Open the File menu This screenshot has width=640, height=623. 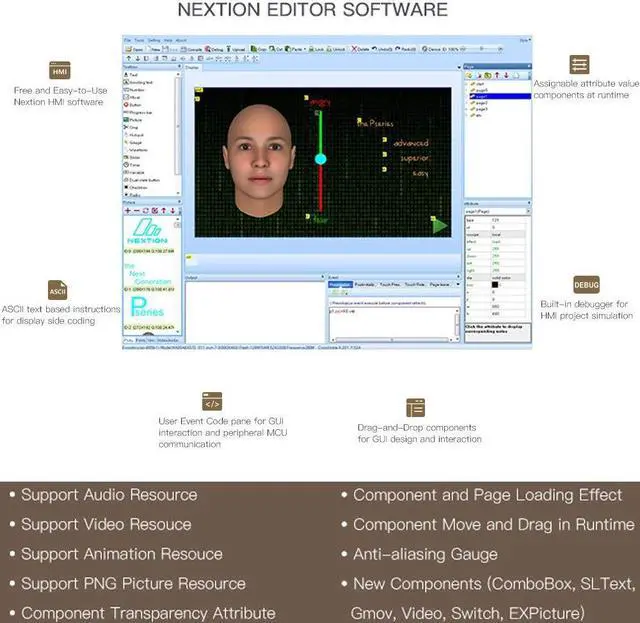click(x=127, y=40)
